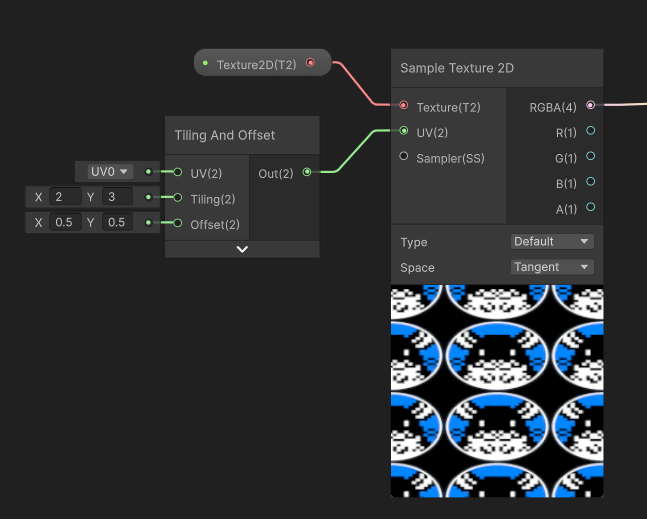
Task: Edit the Tiling Y field showing 3
Action: 117,197
